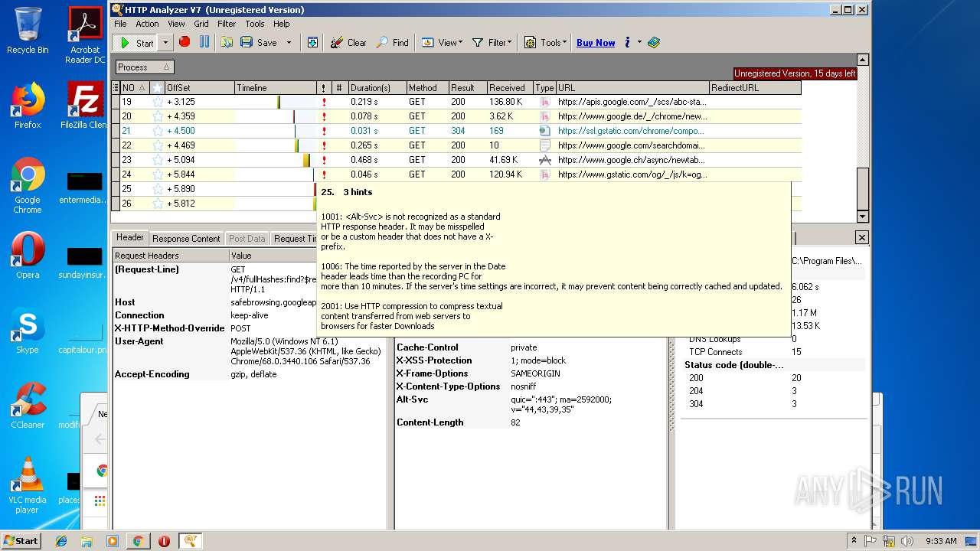The image size is (980, 551).
Task: Switch to Chrome in the taskbar
Action: click(x=138, y=541)
